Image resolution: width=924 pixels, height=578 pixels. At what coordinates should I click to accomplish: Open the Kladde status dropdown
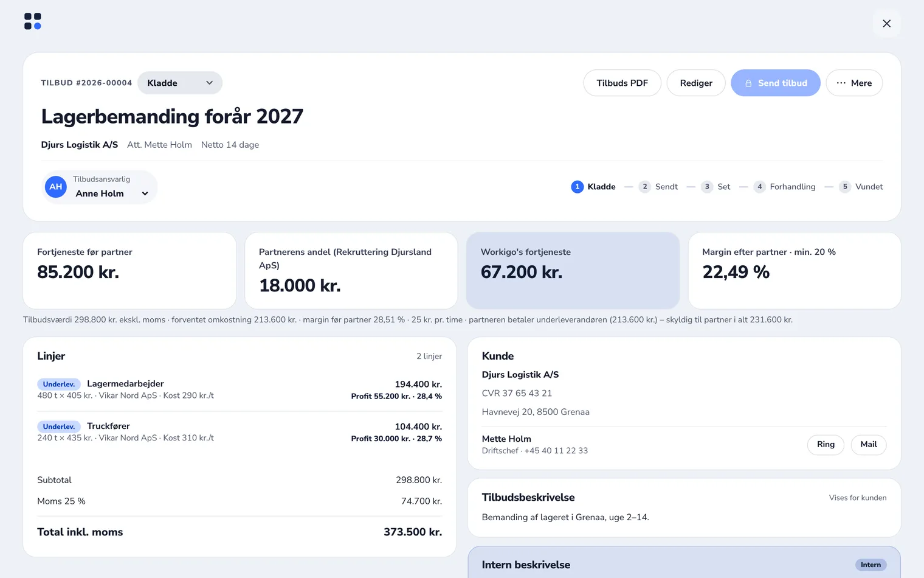(180, 83)
